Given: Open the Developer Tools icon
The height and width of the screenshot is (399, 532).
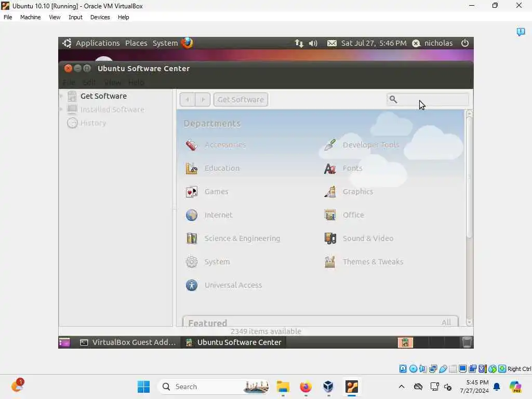Looking at the screenshot, I should click(x=330, y=145).
